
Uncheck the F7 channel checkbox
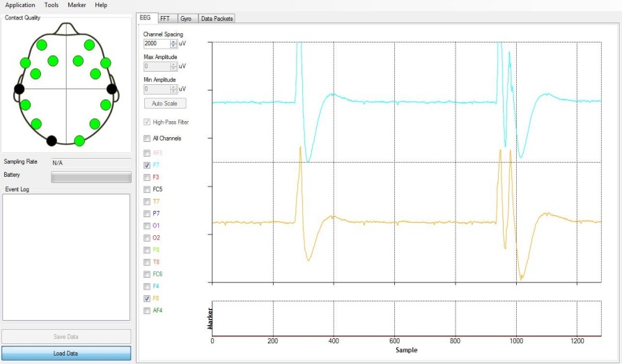(146, 166)
